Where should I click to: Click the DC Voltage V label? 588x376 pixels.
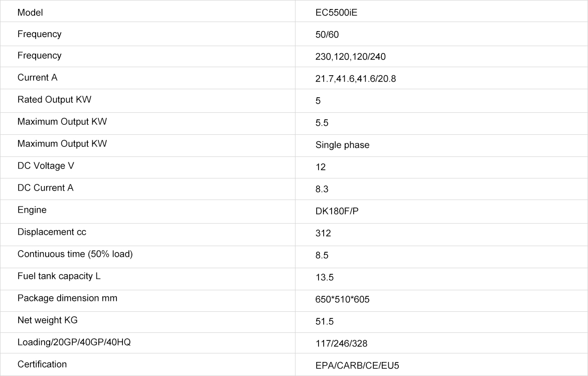tap(46, 166)
